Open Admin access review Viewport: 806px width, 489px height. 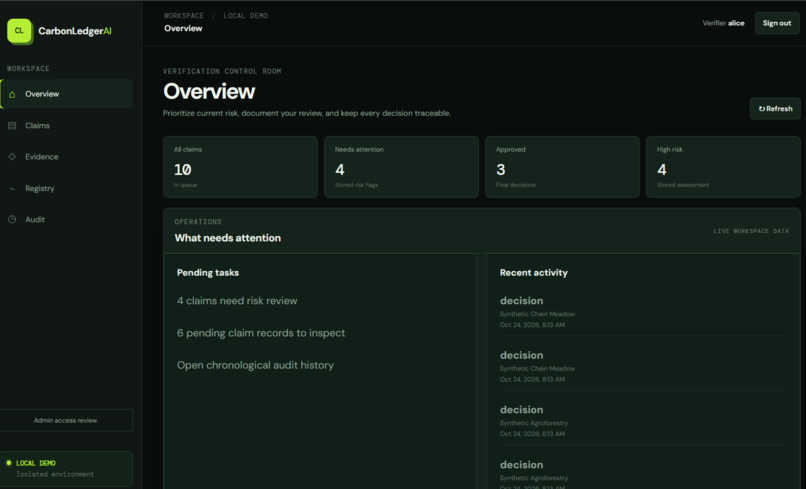pos(66,420)
